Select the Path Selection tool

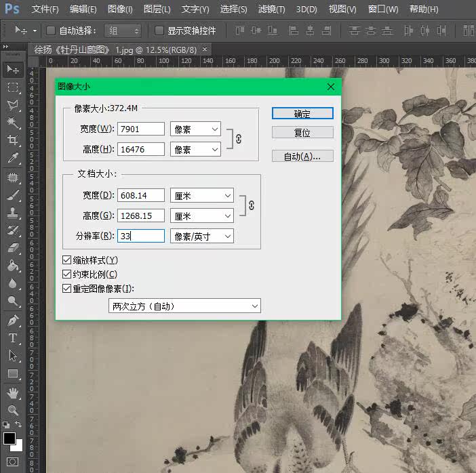click(x=13, y=356)
